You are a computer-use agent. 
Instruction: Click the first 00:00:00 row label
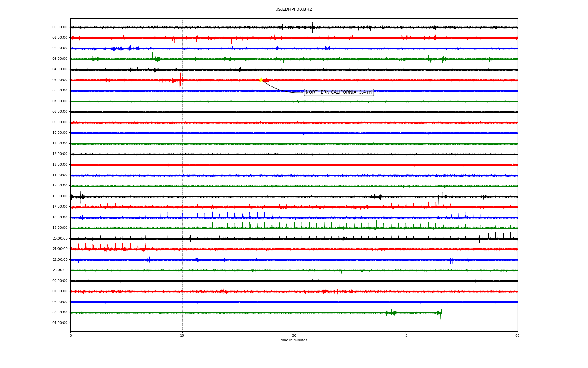(60, 27)
